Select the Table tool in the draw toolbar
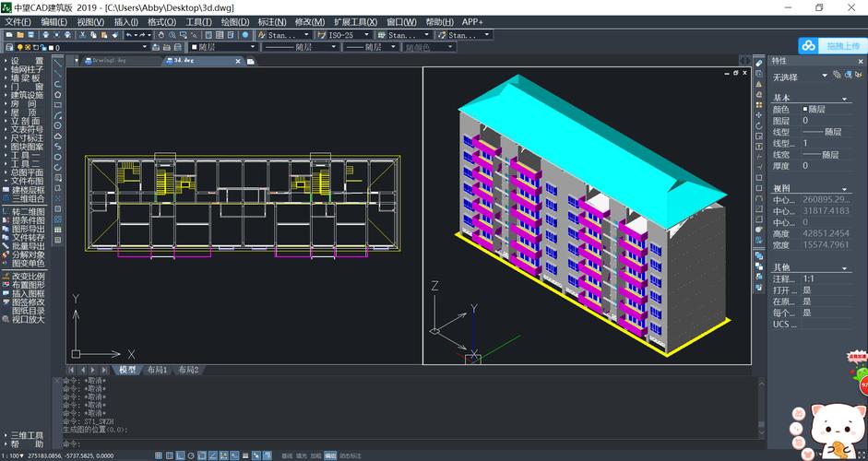868x461 pixels. tap(57, 230)
